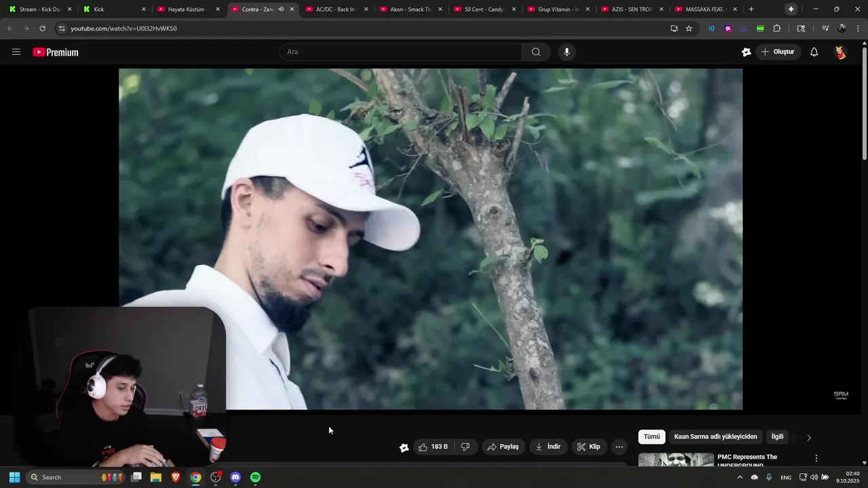Open the media controls music-note icon

tap(825, 28)
